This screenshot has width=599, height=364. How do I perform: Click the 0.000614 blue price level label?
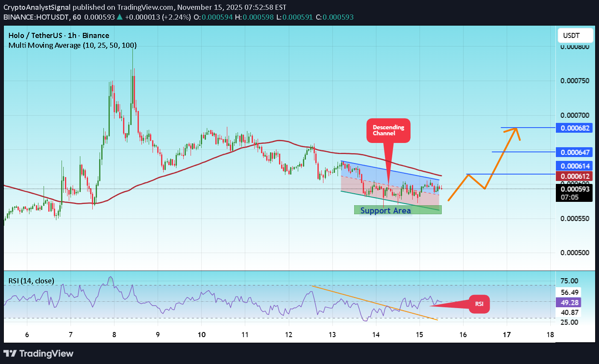[x=574, y=166]
